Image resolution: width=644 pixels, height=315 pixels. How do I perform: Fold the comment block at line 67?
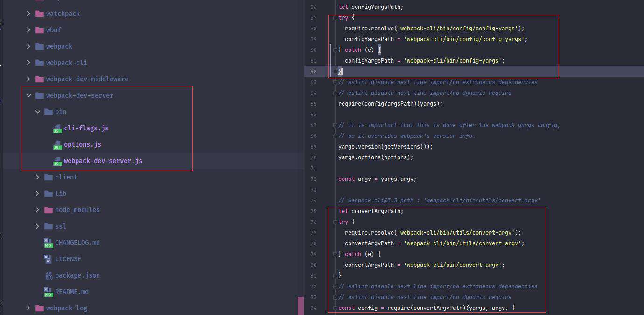[335, 125]
